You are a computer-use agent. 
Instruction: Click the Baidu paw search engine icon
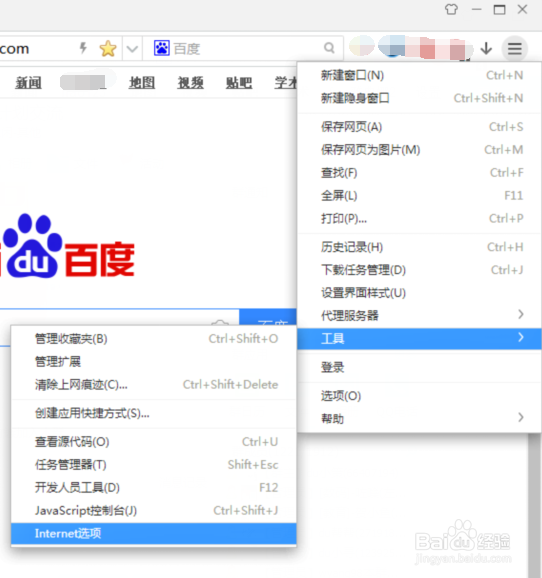click(x=161, y=48)
